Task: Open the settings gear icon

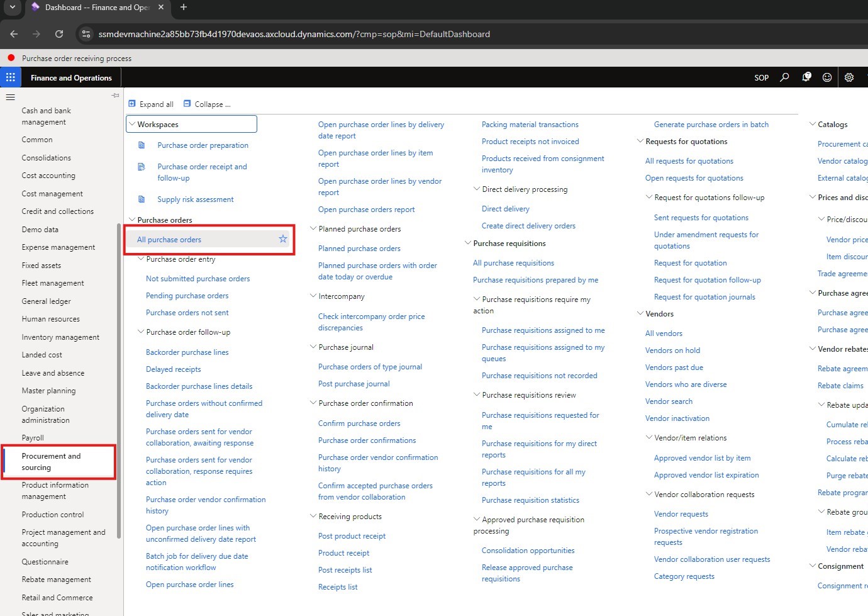Action: tap(849, 77)
